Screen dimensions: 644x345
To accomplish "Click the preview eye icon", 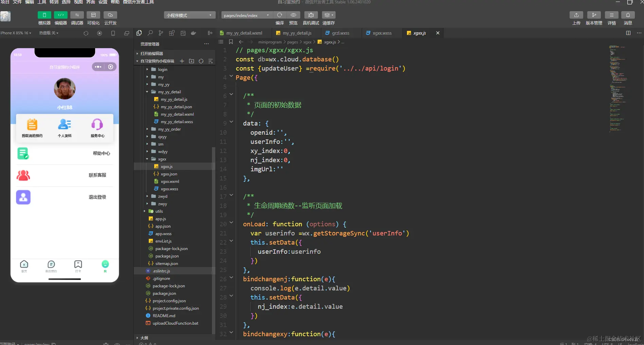I will [293, 15].
